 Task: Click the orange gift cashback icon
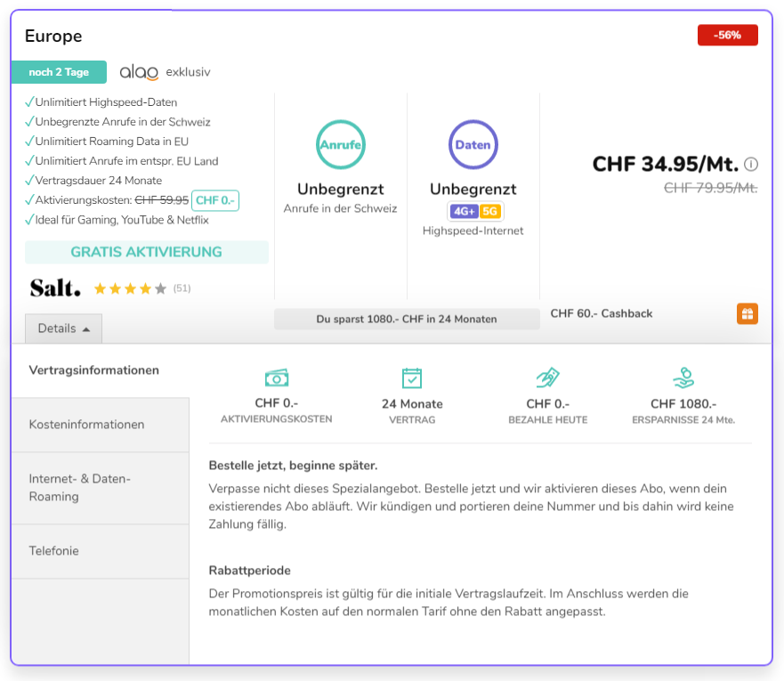[x=747, y=313]
